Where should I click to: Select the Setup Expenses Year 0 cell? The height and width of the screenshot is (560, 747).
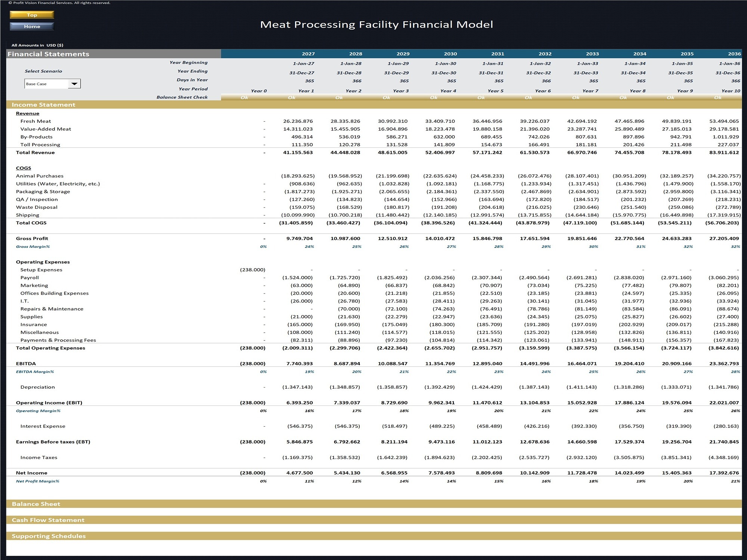coord(252,270)
